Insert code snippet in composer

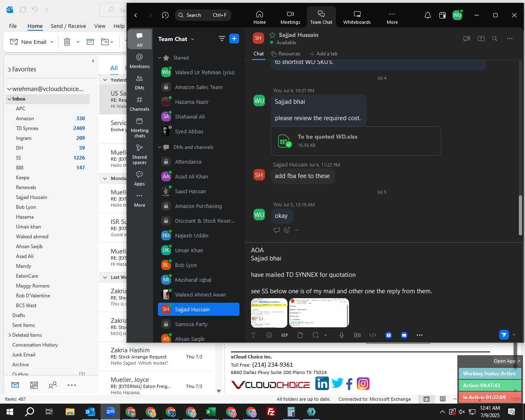(x=373, y=335)
